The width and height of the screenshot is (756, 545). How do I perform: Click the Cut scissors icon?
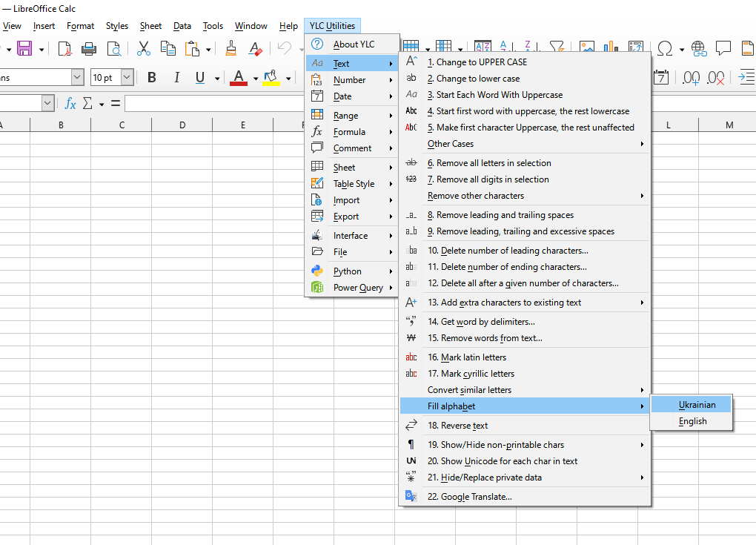pyautogui.click(x=144, y=49)
